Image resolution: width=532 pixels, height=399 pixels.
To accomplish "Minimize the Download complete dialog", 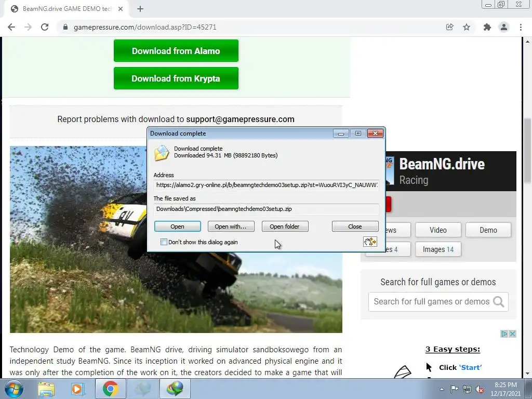I will click(341, 134).
